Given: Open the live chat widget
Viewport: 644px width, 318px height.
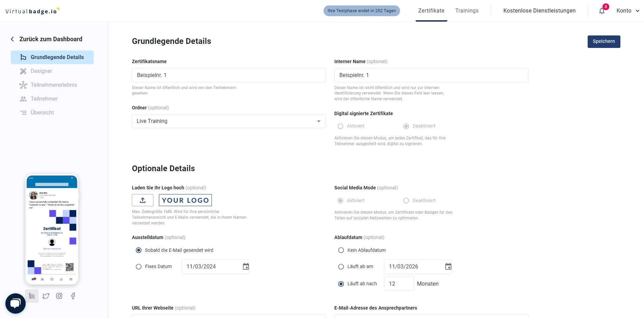Looking at the screenshot, I should [x=16, y=303].
